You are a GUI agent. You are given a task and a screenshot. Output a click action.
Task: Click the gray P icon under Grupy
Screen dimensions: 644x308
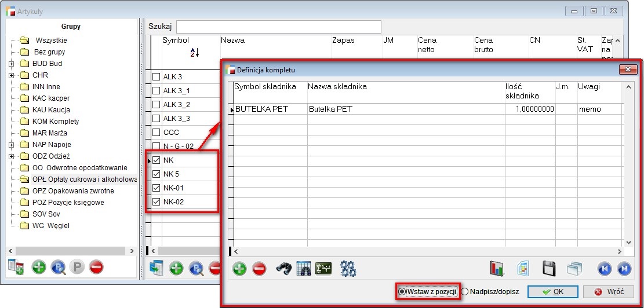77,267
